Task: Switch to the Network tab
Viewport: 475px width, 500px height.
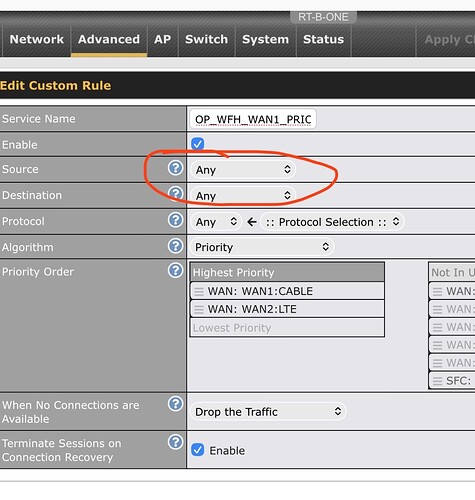Action: [37, 39]
